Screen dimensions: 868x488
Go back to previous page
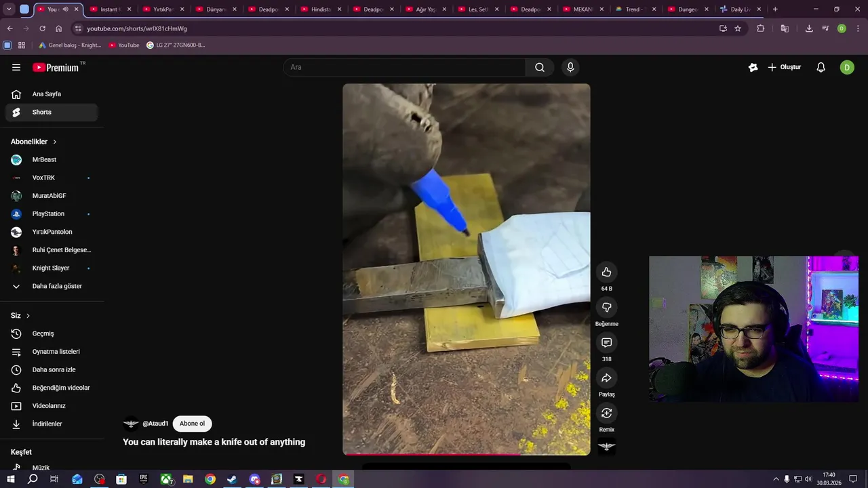click(9, 28)
